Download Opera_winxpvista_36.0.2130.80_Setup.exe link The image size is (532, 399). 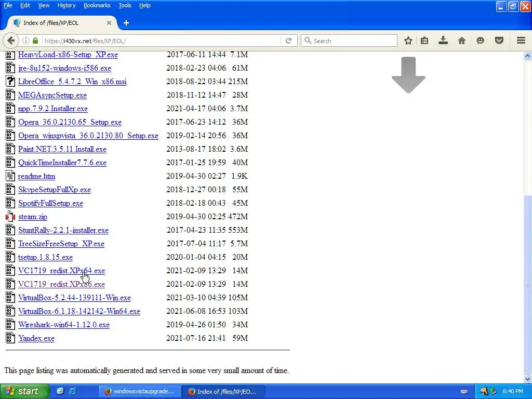tap(88, 136)
